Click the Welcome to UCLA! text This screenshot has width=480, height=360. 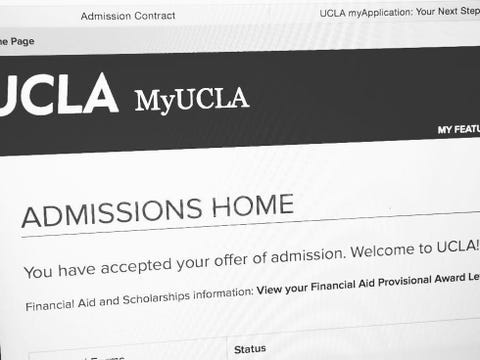pyautogui.click(x=415, y=249)
